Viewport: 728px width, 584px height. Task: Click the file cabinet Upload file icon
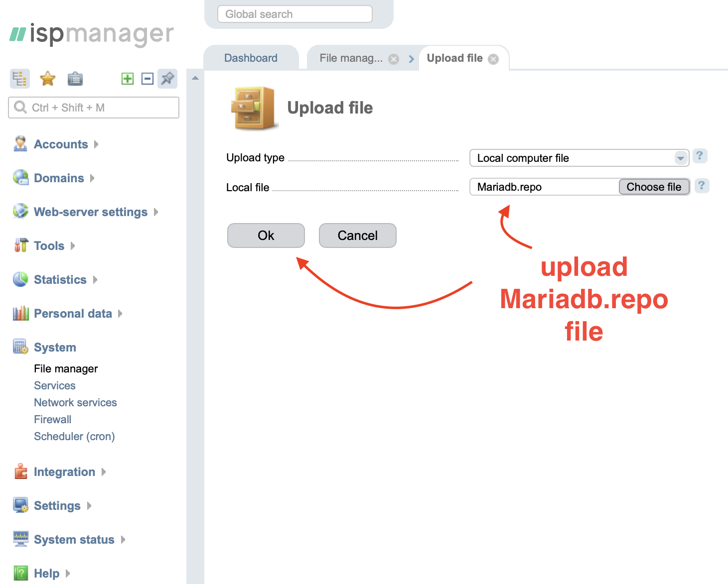click(254, 108)
